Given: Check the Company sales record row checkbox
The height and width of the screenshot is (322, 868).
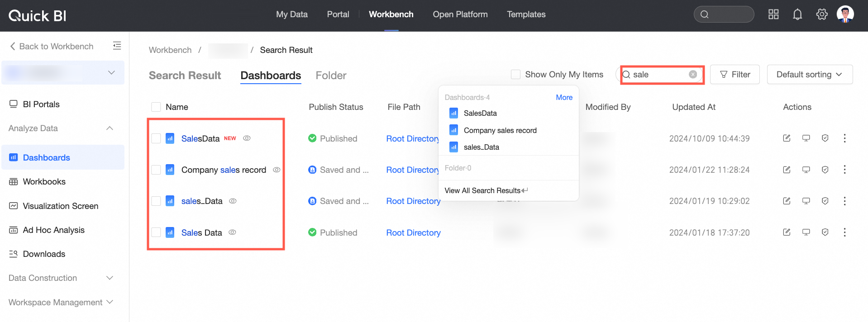Looking at the screenshot, I should (x=156, y=170).
